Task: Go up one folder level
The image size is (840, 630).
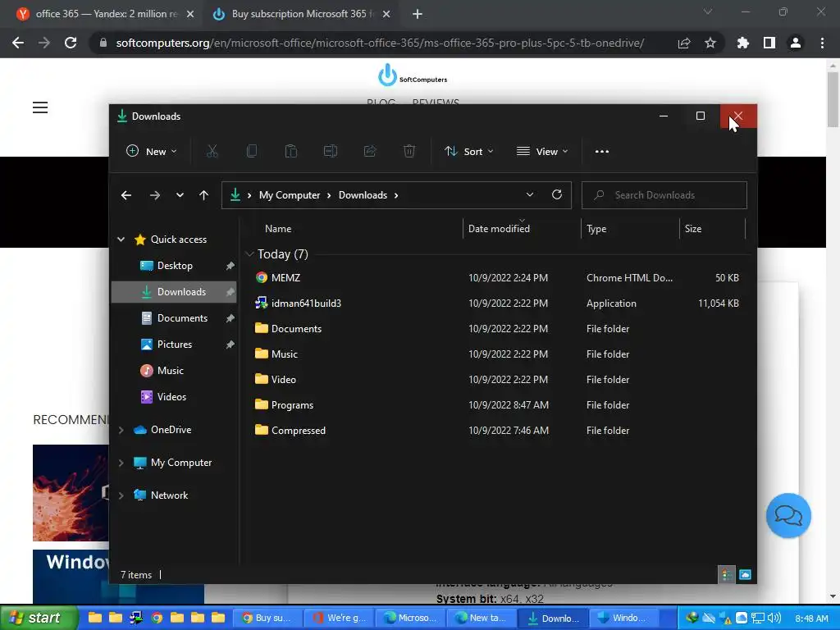Action: pyautogui.click(x=203, y=195)
